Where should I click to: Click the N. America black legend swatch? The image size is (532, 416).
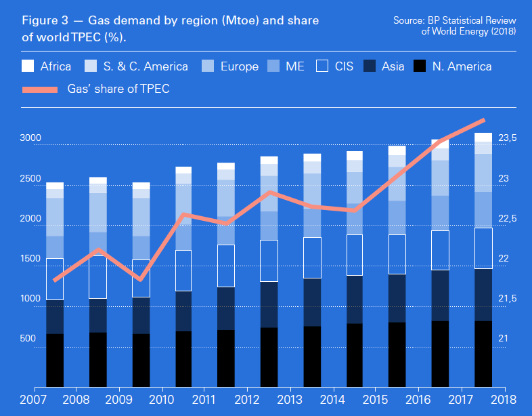click(x=420, y=66)
